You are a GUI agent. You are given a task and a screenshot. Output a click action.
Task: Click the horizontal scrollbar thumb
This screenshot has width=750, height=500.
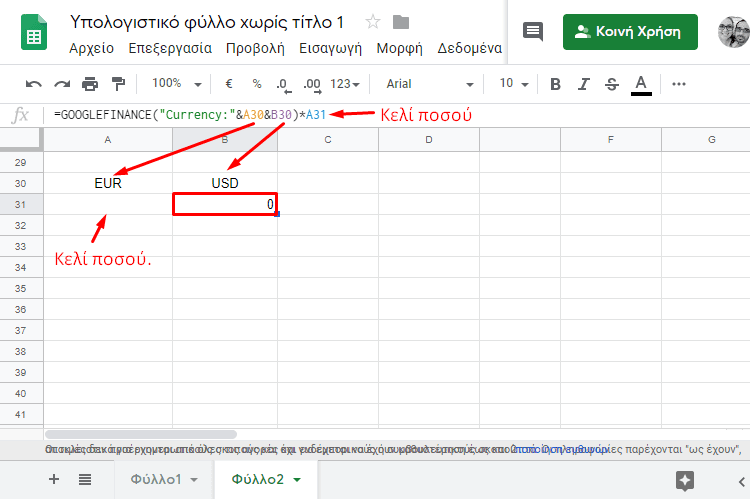(x=141, y=434)
